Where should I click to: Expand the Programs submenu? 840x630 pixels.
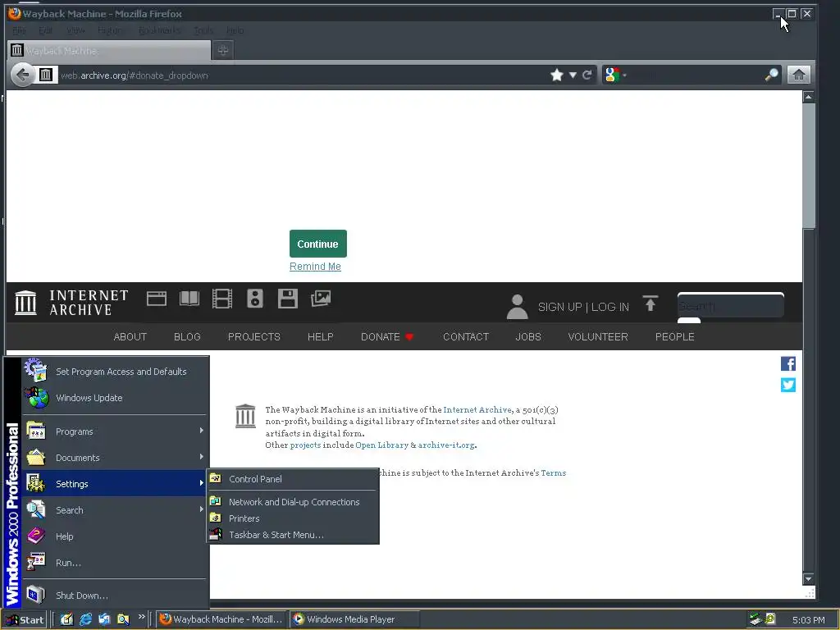[x=115, y=431]
